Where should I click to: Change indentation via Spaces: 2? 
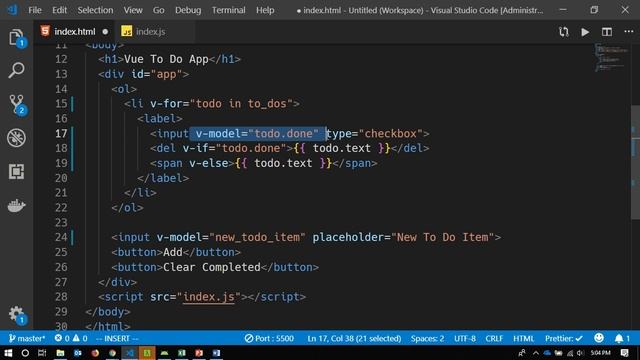(x=427, y=338)
